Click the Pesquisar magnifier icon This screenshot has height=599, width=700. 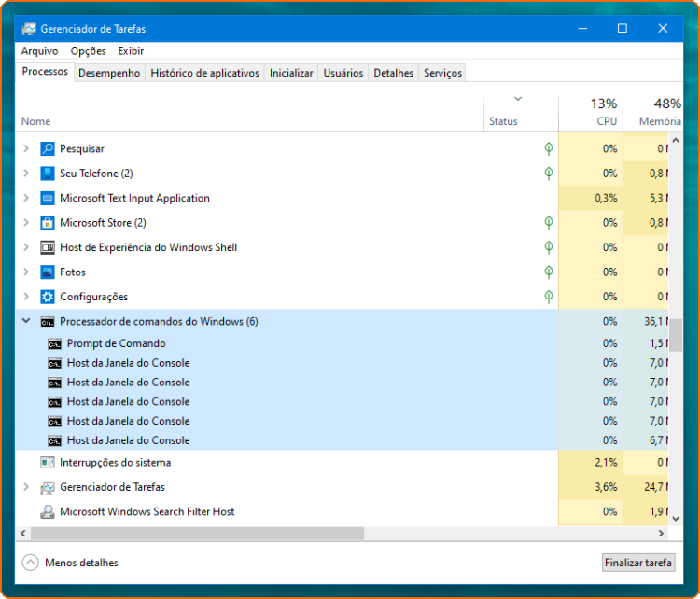click(48, 148)
